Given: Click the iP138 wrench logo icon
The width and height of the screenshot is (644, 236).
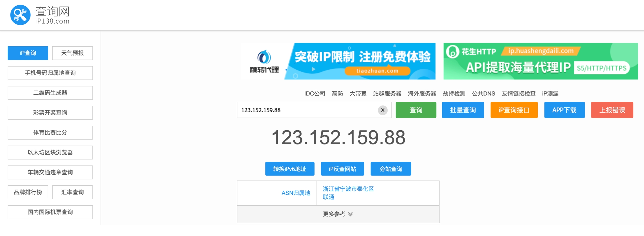Looking at the screenshot, I should [x=20, y=15].
